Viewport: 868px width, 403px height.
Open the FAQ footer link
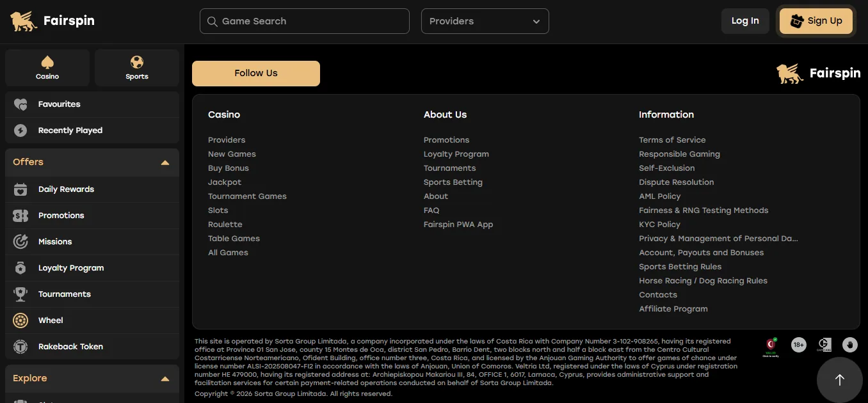coord(431,210)
